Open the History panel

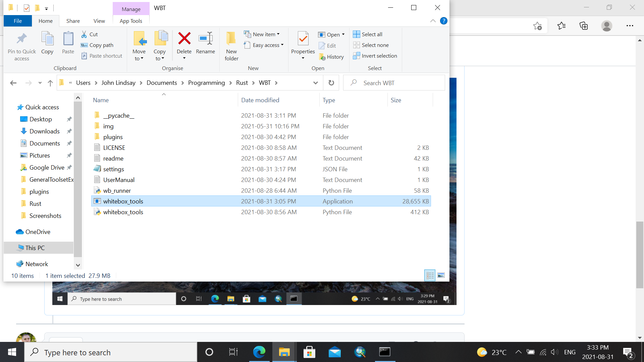tap(331, 57)
